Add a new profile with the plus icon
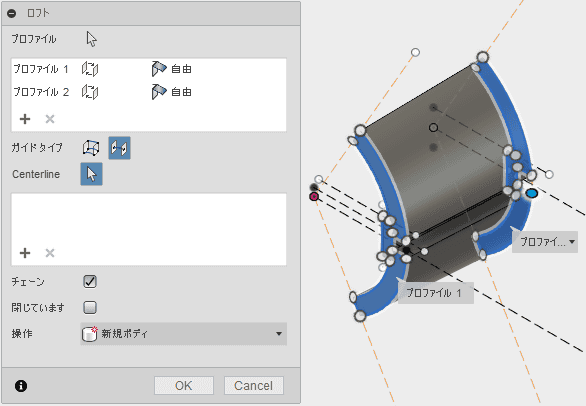The width and height of the screenshot is (586, 406). [25, 119]
